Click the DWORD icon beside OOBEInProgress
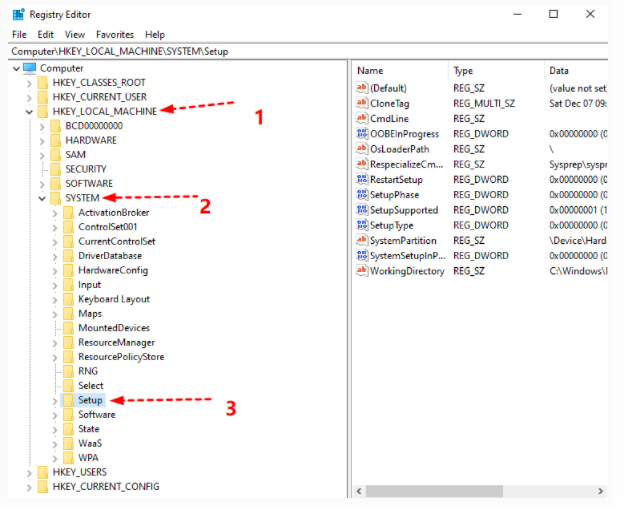The height and width of the screenshot is (508, 629). coord(362,134)
